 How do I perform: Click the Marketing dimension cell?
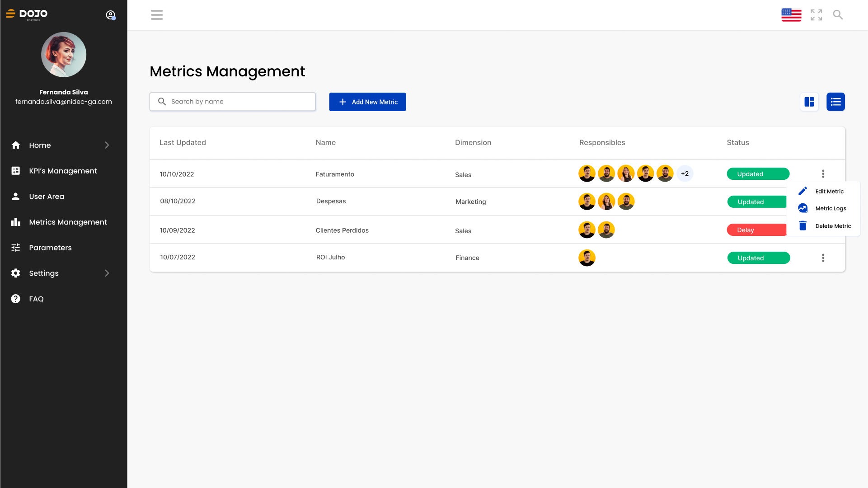470,202
